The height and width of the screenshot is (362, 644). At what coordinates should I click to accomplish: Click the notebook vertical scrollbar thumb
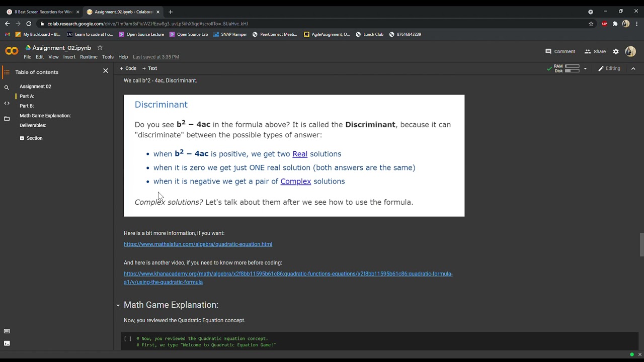coord(641,245)
